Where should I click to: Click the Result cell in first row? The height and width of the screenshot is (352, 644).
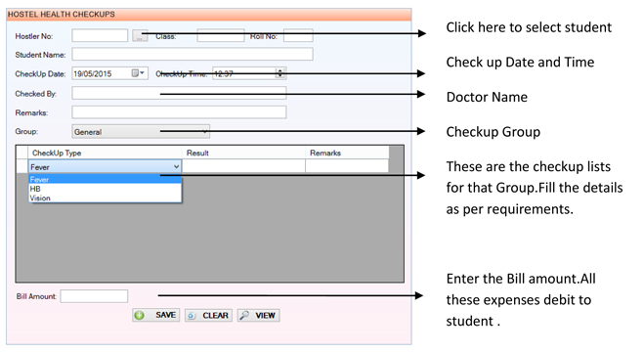click(x=244, y=166)
